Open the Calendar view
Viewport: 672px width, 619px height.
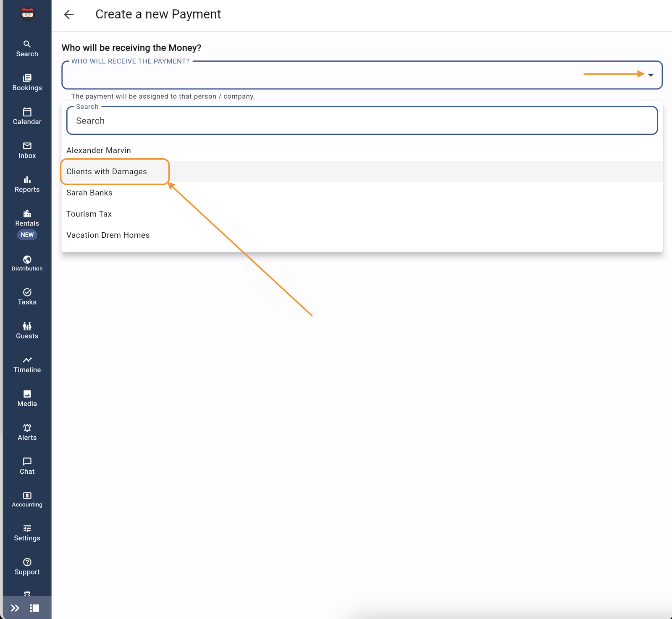27,116
